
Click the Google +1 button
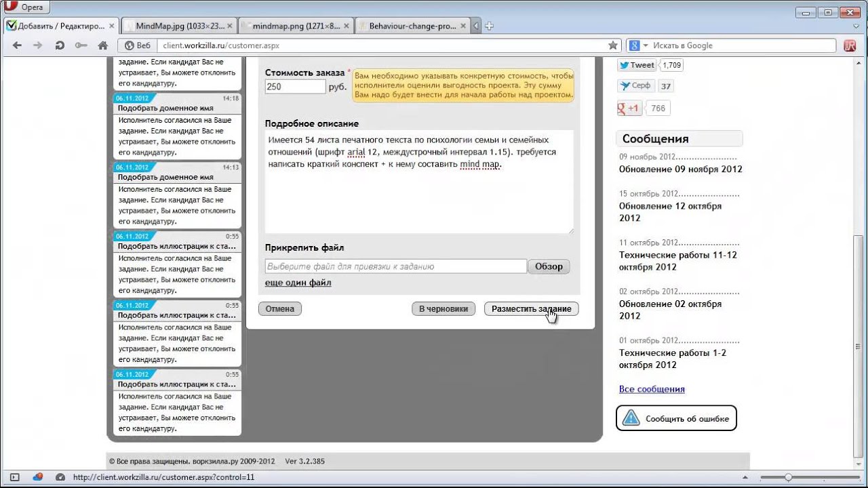(x=629, y=108)
